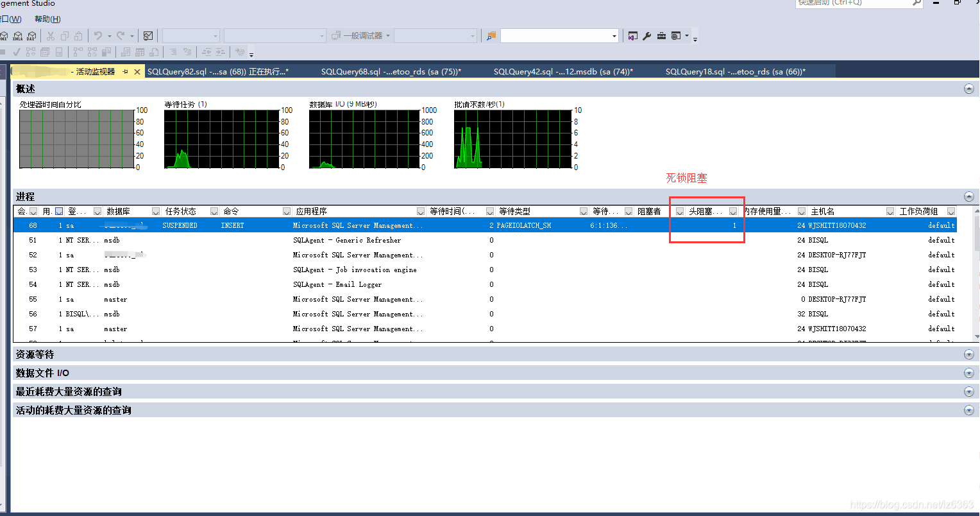Screen dimensions: 980x516
Task: Click the uncomment lines icon
Action: (187, 52)
